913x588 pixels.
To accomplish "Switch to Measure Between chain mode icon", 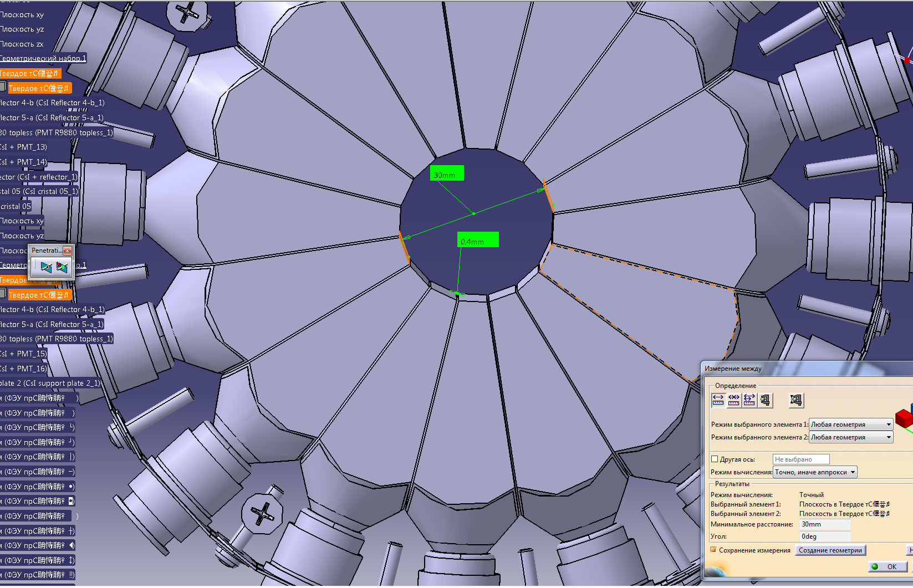I will pyautogui.click(x=733, y=400).
